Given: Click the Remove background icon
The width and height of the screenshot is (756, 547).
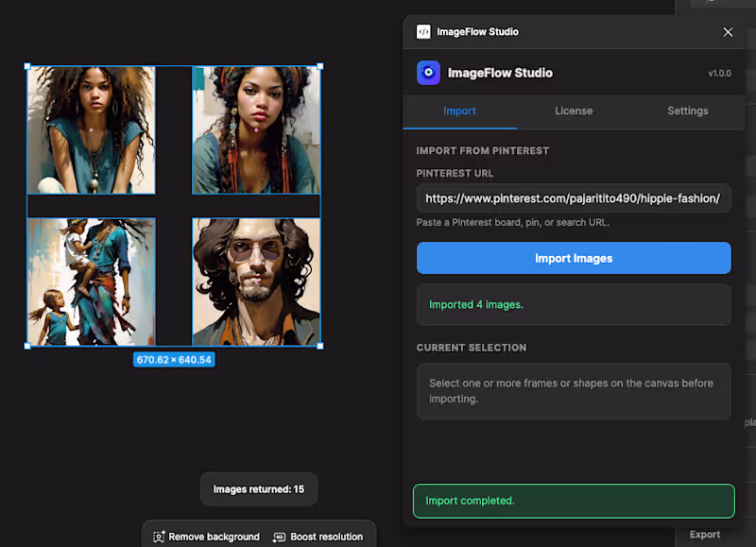Looking at the screenshot, I should (159, 537).
